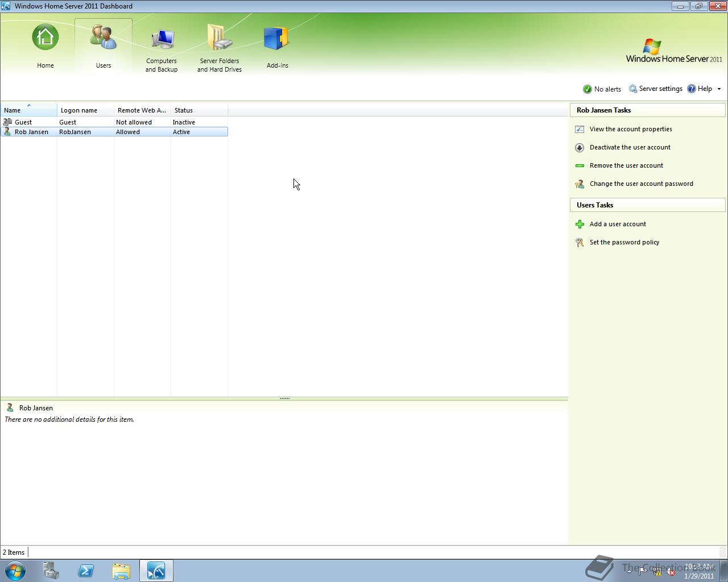728x582 pixels.
Task: Click the 'RobJansen' logon name cell
Action: coord(75,132)
